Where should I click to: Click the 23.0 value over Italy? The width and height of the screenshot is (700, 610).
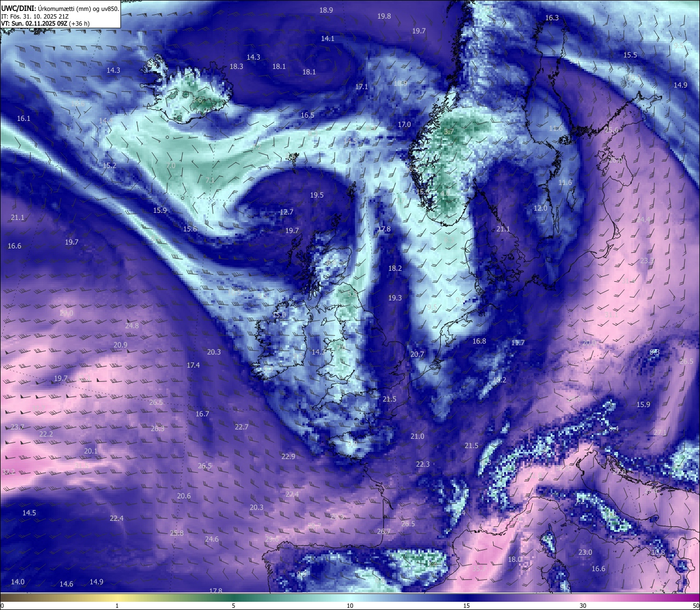pyautogui.click(x=585, y=553)
